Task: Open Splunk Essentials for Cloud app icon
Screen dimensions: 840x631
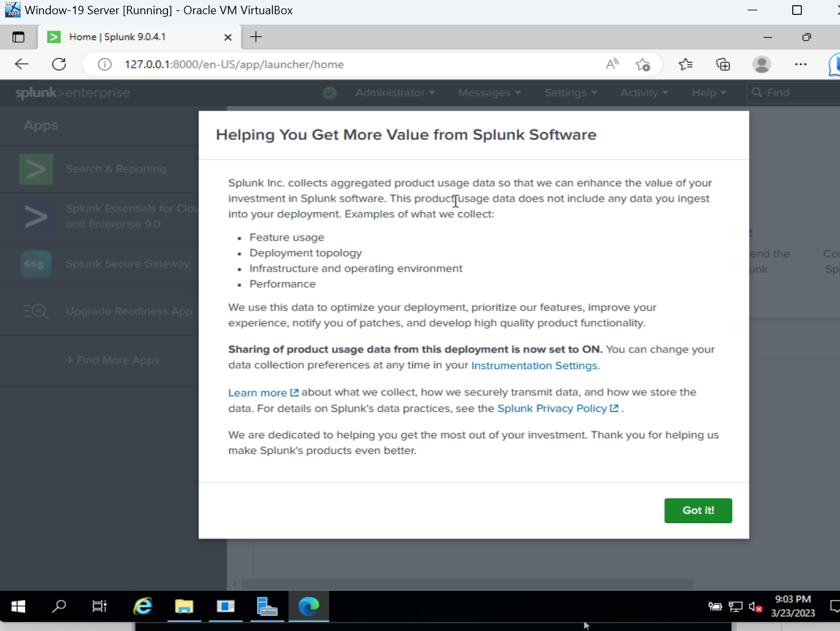Action: tap(36, 217)
